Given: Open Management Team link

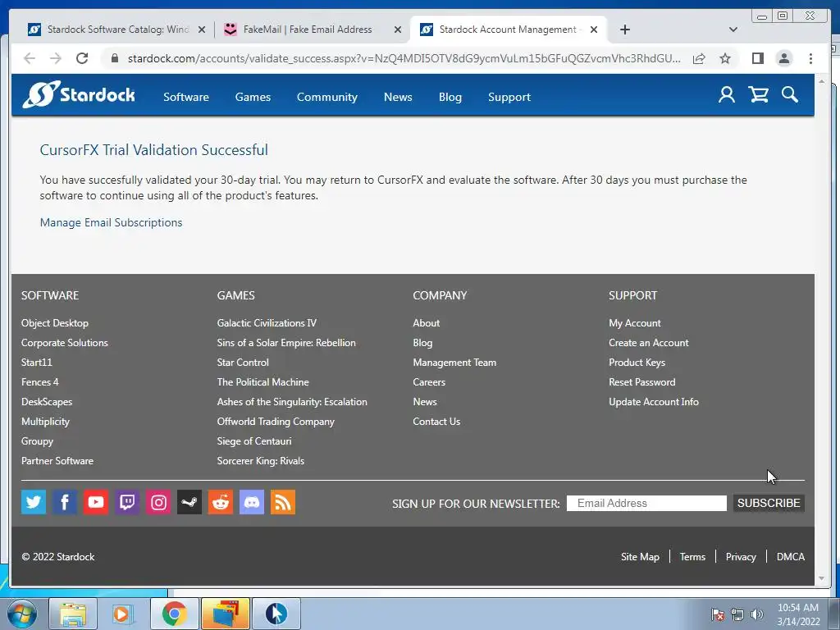Looking at the screenshot, I should [454, 362].
